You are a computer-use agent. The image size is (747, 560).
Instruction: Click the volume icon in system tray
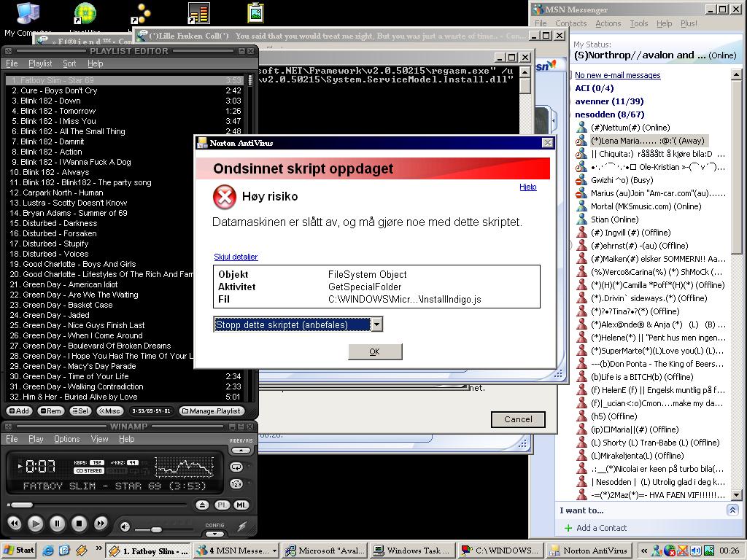[x=696, y=551]
